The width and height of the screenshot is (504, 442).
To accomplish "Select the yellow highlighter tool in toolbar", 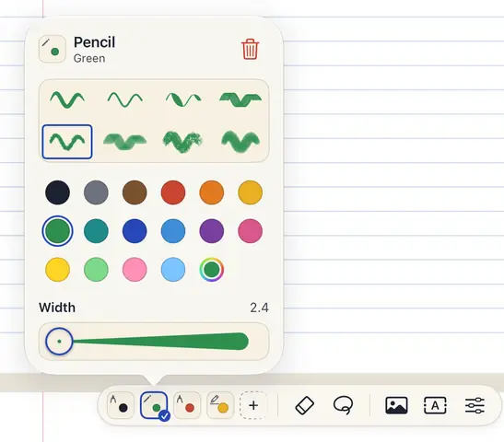I will coord(220,405).
